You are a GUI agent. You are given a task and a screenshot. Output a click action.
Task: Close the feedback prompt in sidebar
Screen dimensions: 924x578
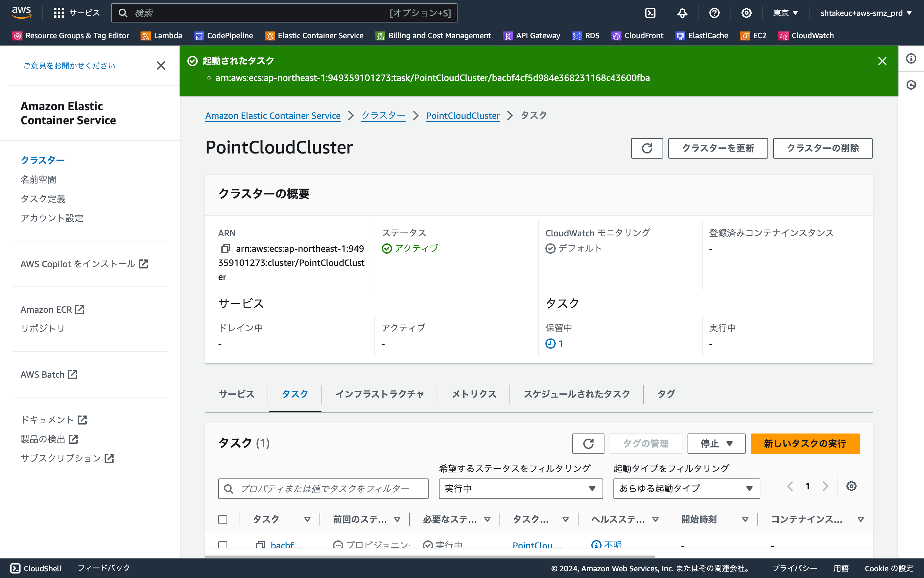pos(161,66)
